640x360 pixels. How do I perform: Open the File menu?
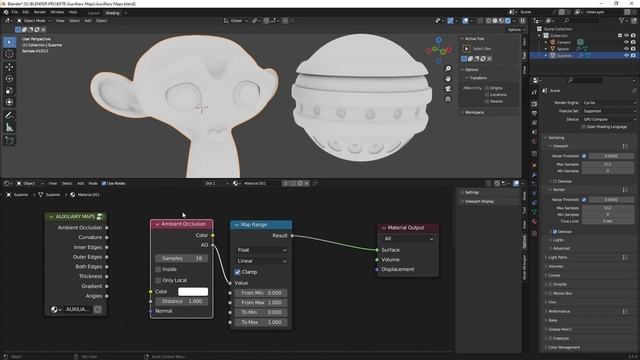(x=15, y=12)
